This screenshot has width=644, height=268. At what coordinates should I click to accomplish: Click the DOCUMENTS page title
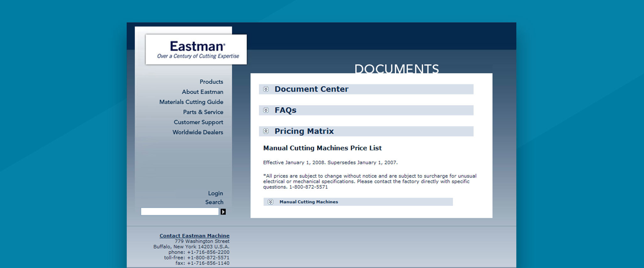(x=397, y=69)
